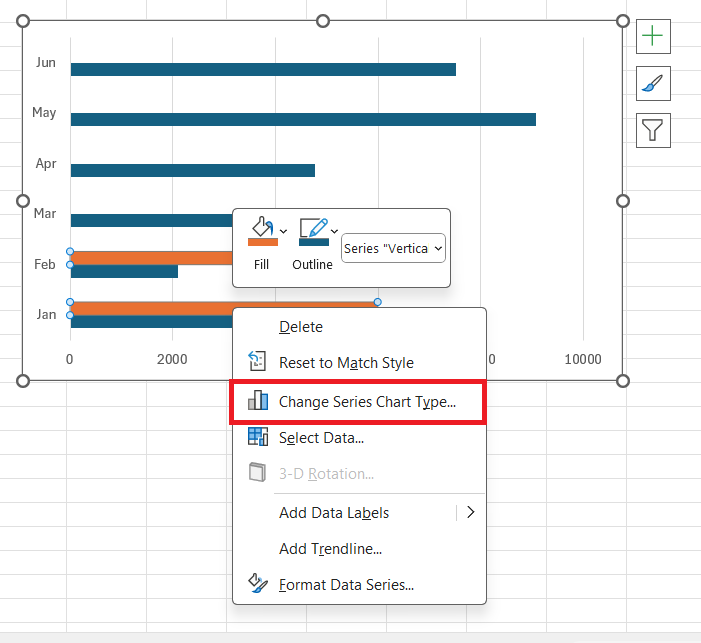Screen dimensions: 701x643
Task: Open the Chart Elements plus button
Action: point(653,36)
